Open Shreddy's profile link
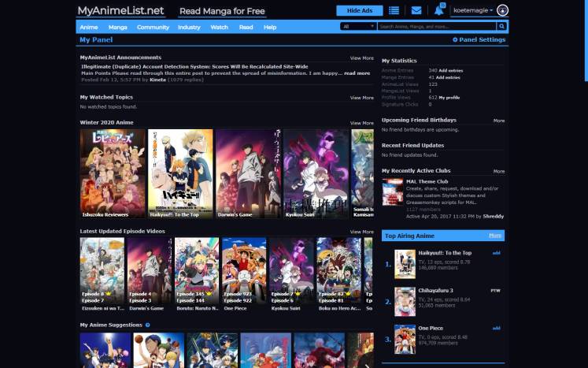588x368 pixels. (x=493, y=216)
